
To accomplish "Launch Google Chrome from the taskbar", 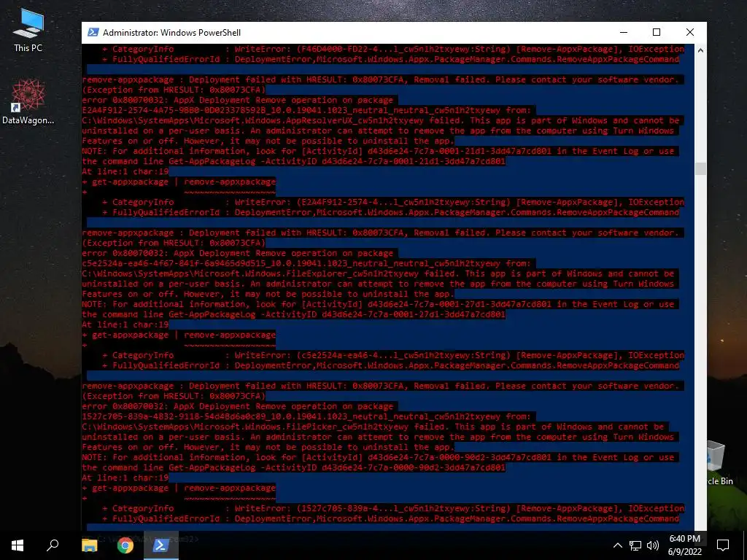I will pyautogui.click(x=125, y=545).
